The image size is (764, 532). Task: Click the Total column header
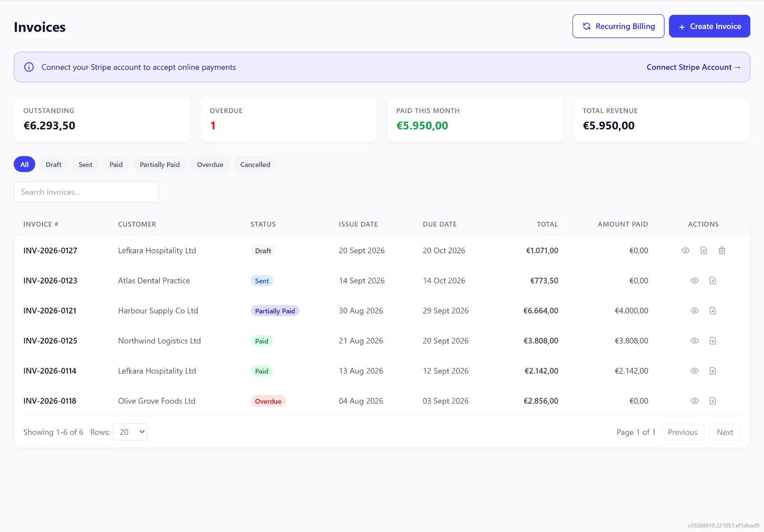(547, 224)
